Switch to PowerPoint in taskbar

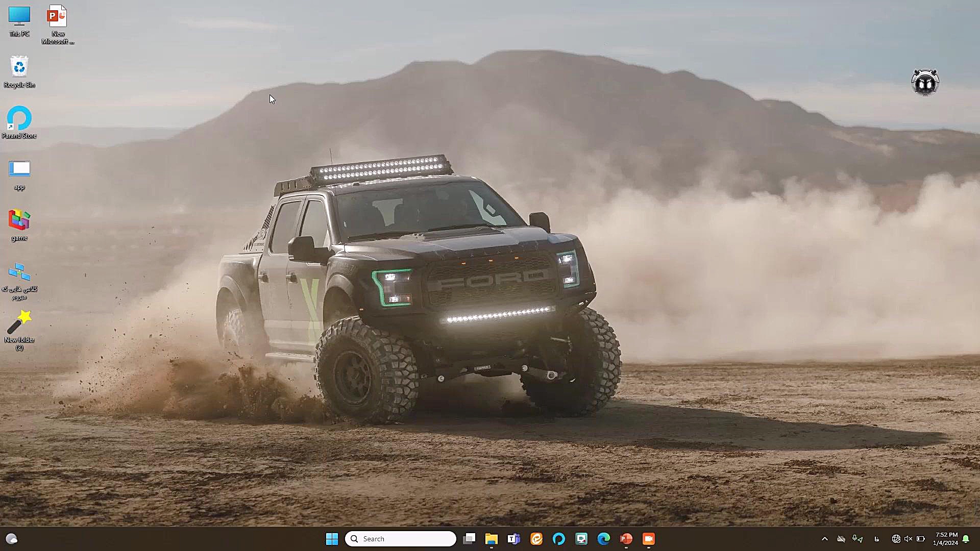coord(626,539)
